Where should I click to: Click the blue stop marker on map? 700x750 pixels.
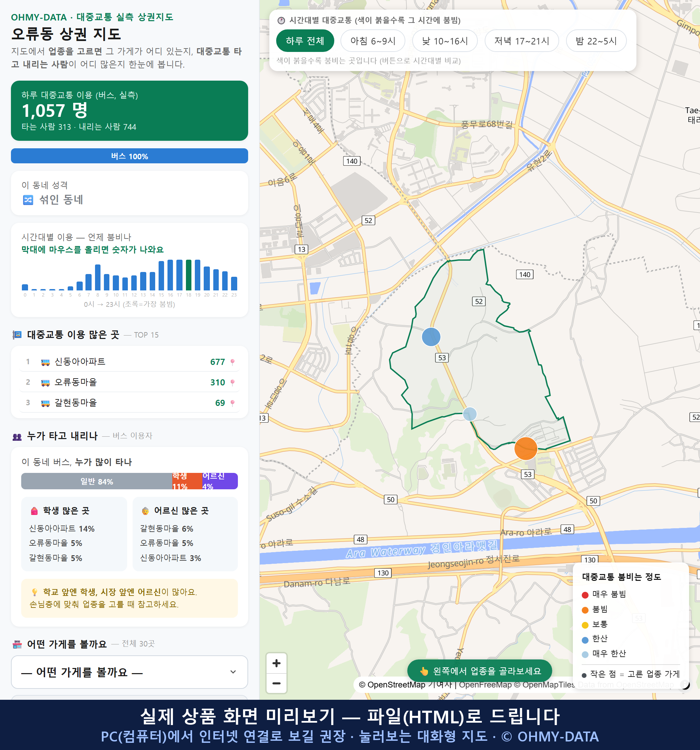click(x=431, y=337)
